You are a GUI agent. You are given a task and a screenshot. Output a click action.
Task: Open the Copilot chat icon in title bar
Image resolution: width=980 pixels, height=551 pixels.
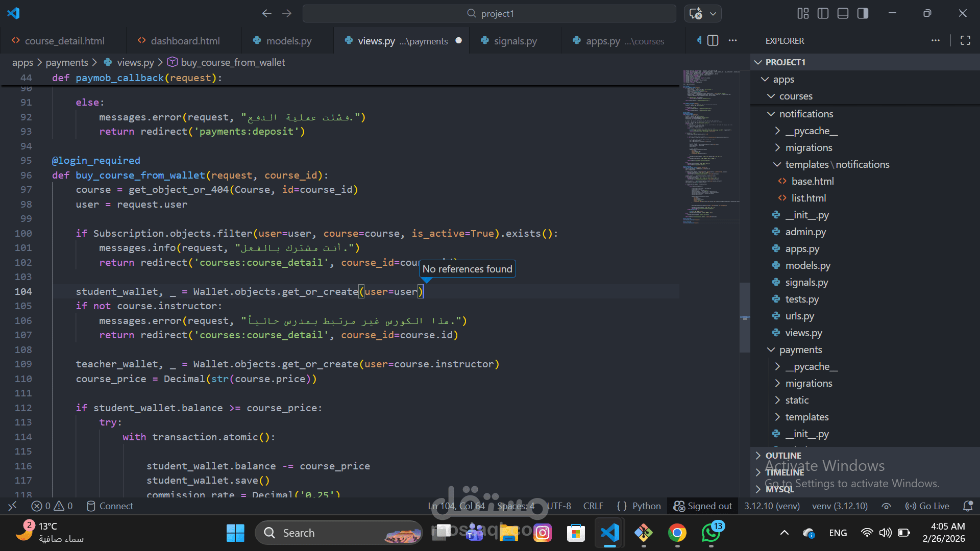(696, 14)
